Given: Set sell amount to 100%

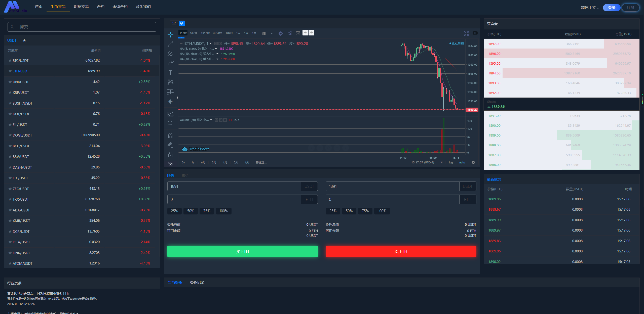Looking at the screenshot, I should click(382, 211).
